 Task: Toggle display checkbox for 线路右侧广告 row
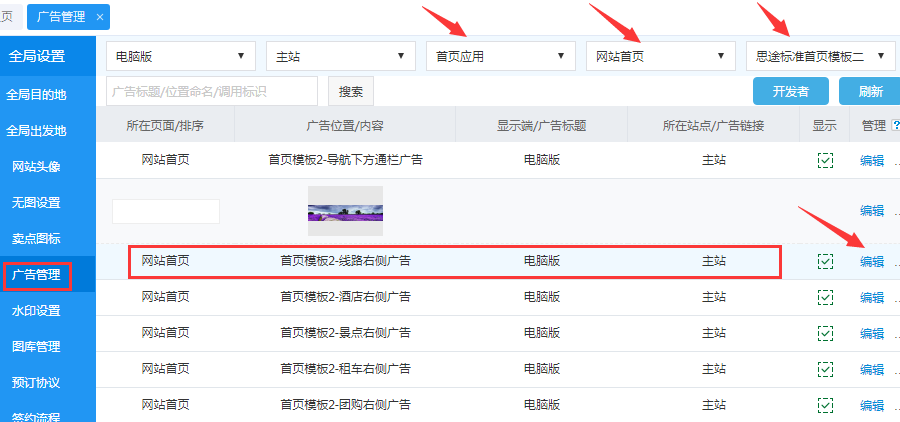coord(825,261)
